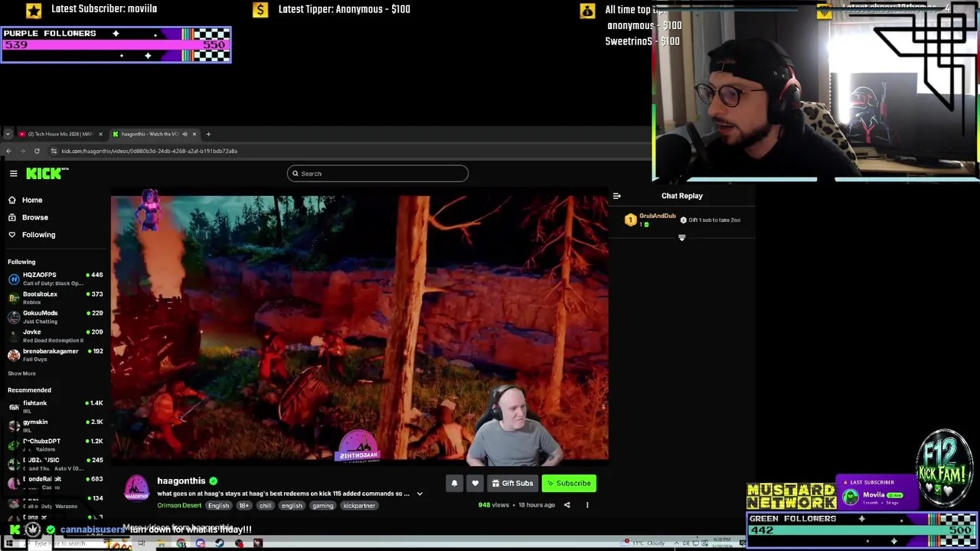
Task: Click the HQZAOFPS channel avatar
Action: coord(14,279)
